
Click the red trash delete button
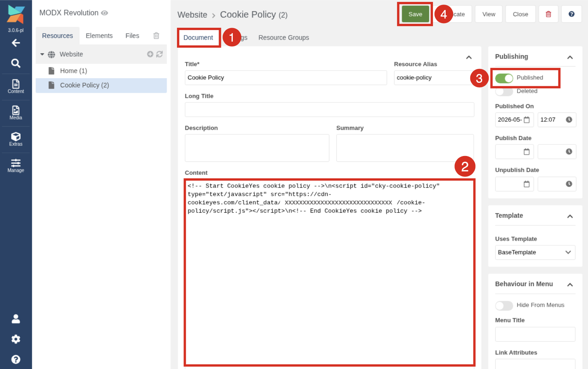548,14
